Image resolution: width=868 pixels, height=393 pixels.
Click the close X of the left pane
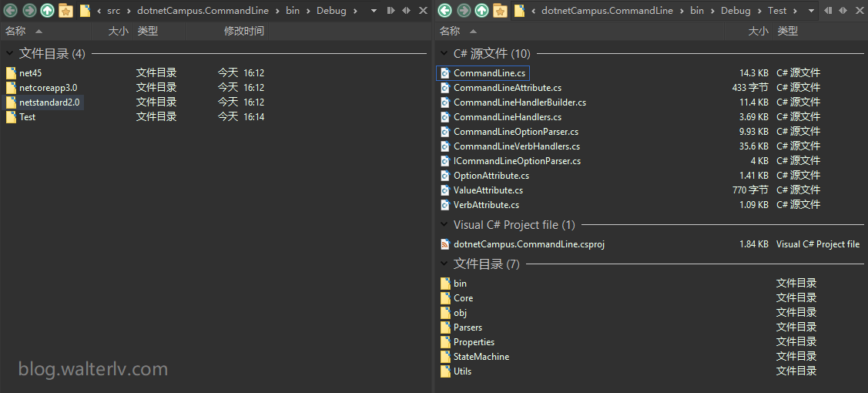(423, 11)
